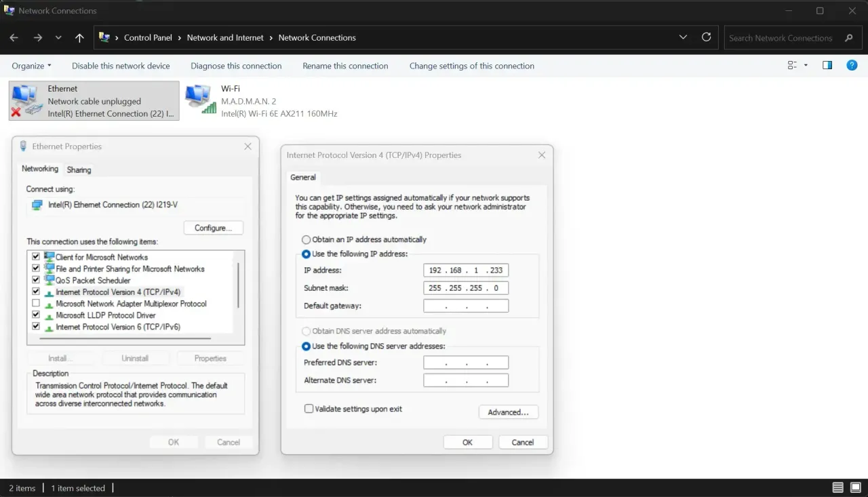
Task: Click Control Panel in address breadcrumb
Action: [148, 38]
